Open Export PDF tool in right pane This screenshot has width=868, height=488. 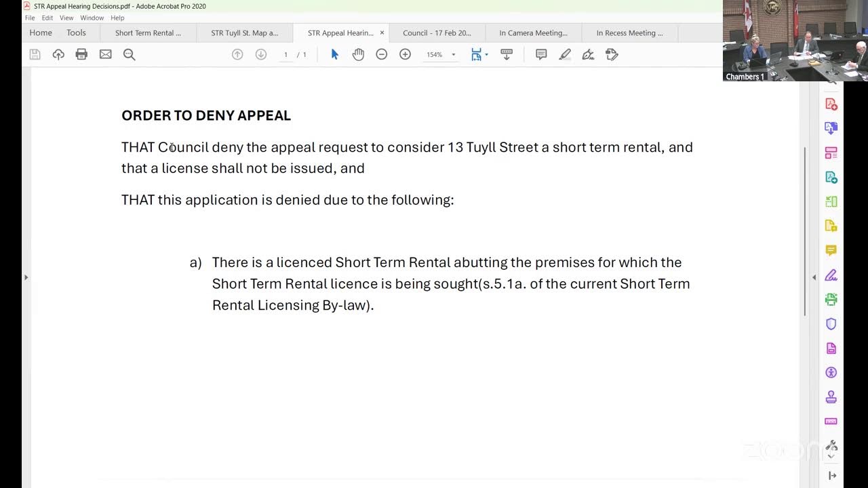831,128
